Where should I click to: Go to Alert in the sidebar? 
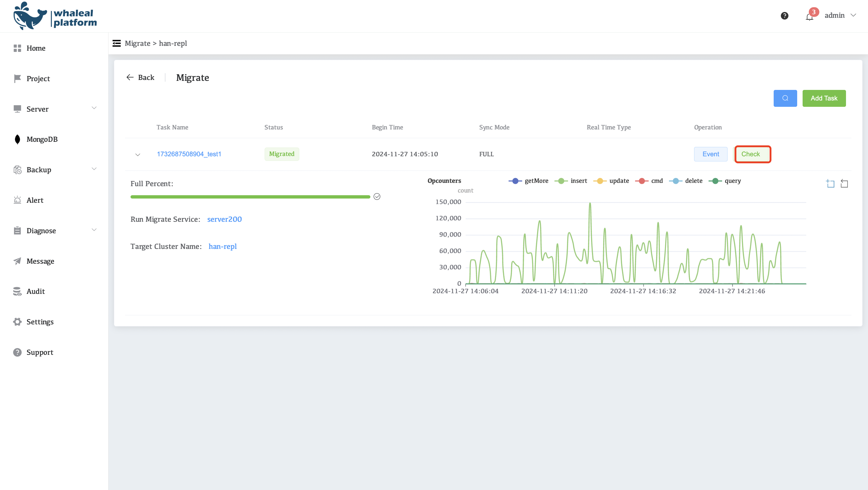35,200
